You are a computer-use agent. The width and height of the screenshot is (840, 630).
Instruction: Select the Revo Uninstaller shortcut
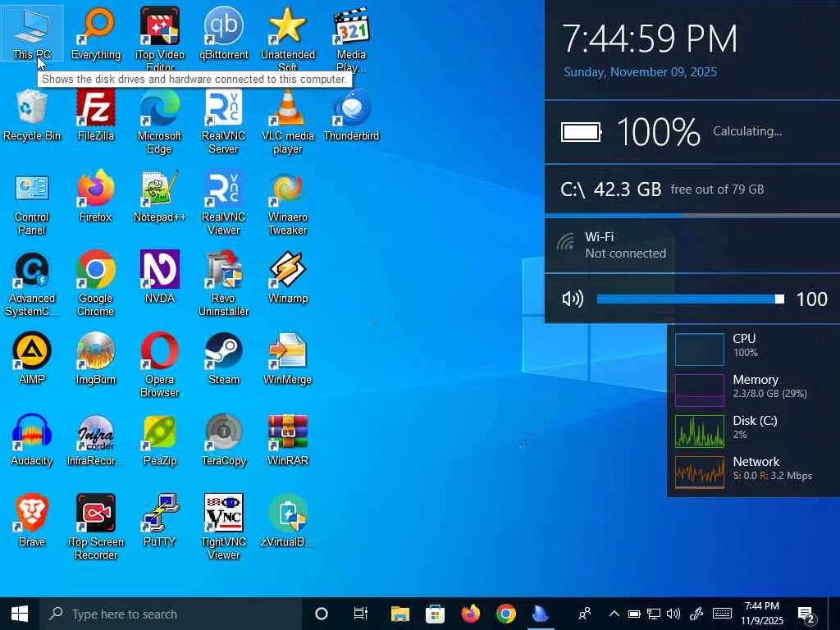[223, 284]
